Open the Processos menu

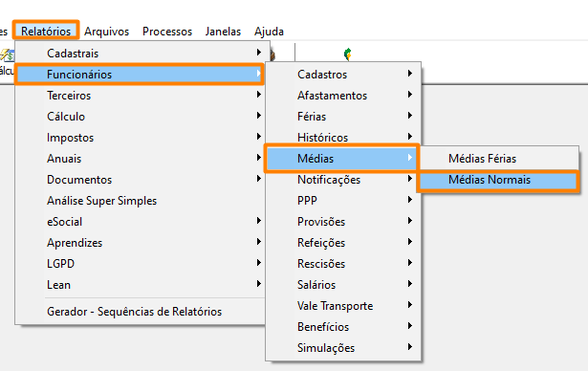pos(167,32)
